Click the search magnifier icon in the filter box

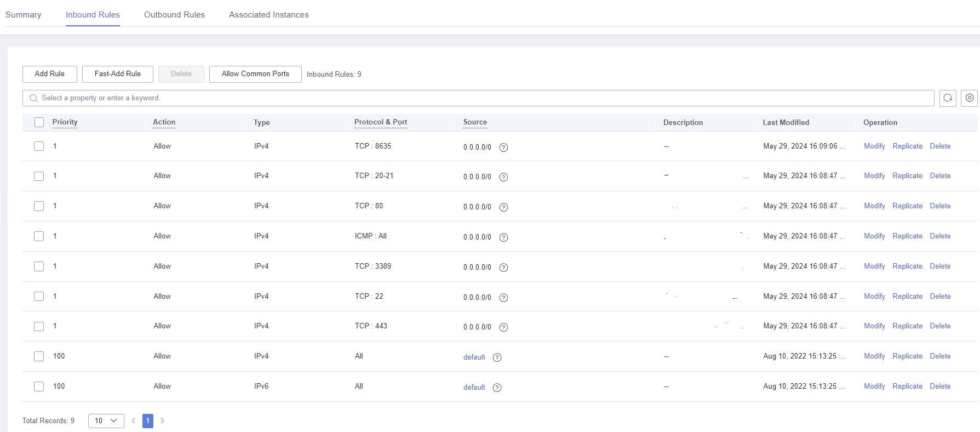(x=34, y=98)
